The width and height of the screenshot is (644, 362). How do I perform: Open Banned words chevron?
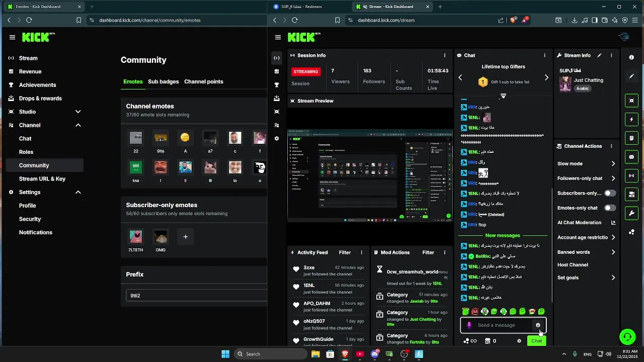click(x=613, y=252)
